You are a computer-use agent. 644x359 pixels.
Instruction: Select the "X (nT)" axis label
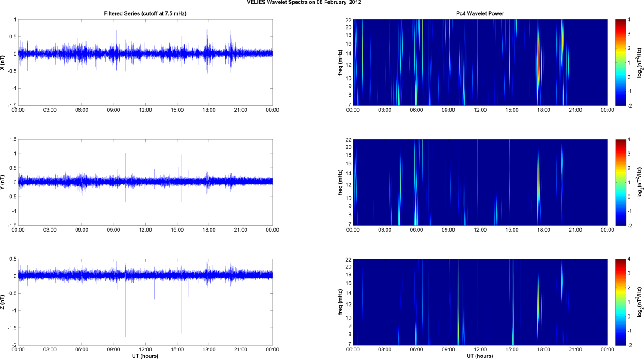click(3, 62)
